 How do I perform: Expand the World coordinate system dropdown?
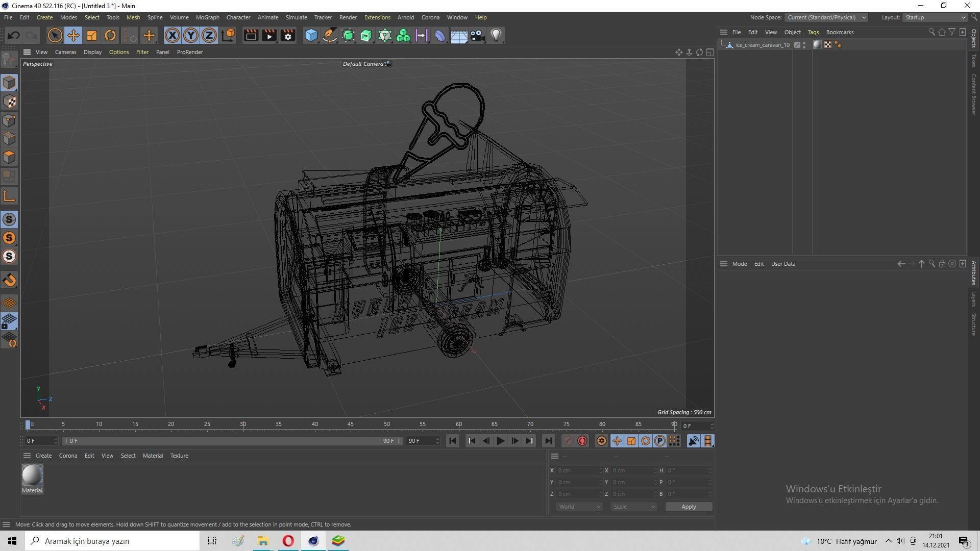(579, 507)
